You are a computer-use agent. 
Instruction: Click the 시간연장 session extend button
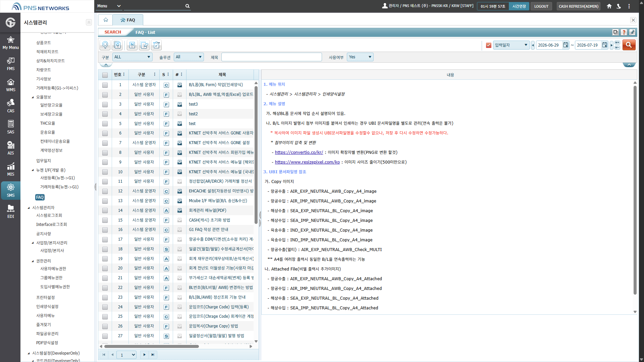(519, 6)
